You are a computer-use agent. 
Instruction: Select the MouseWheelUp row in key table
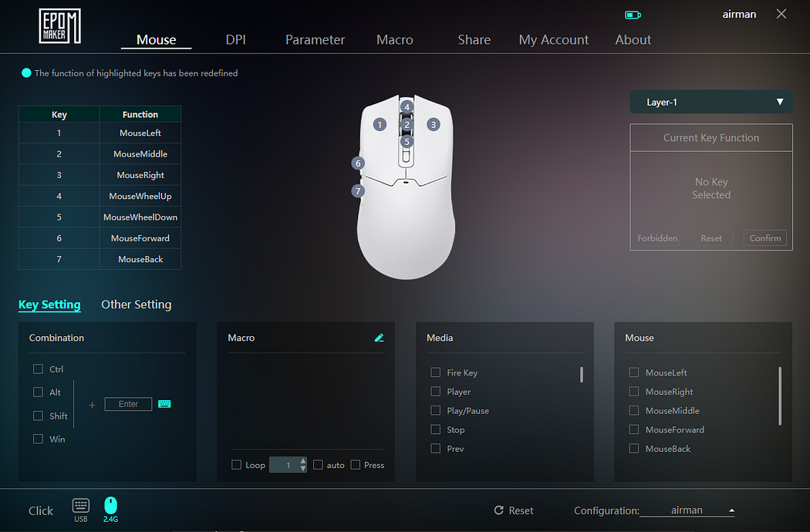100,197
